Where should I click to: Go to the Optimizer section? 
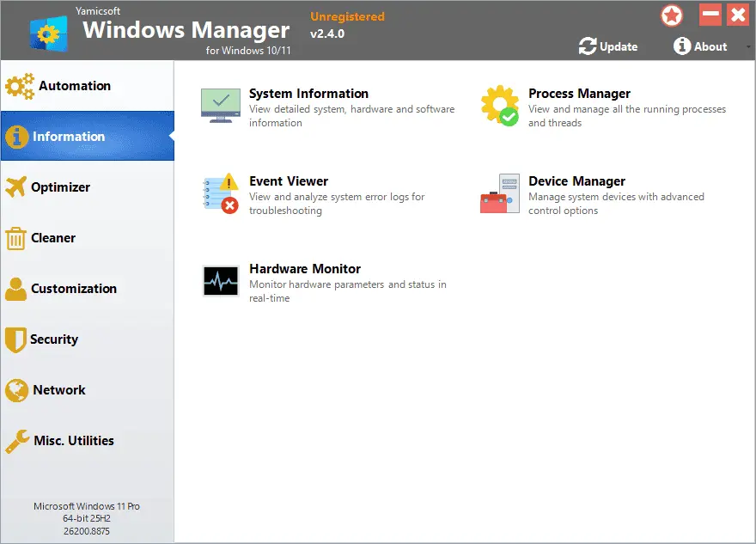click(88, 187)
